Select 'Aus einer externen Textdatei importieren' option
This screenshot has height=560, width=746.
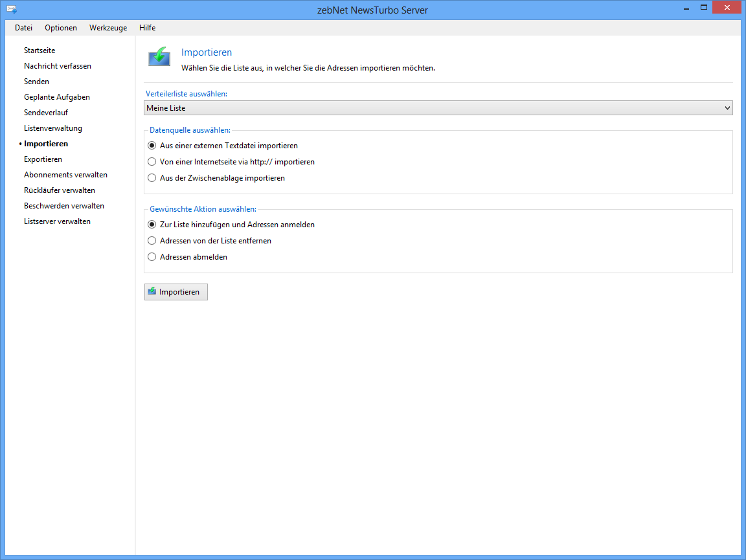(x=152, y=146)
